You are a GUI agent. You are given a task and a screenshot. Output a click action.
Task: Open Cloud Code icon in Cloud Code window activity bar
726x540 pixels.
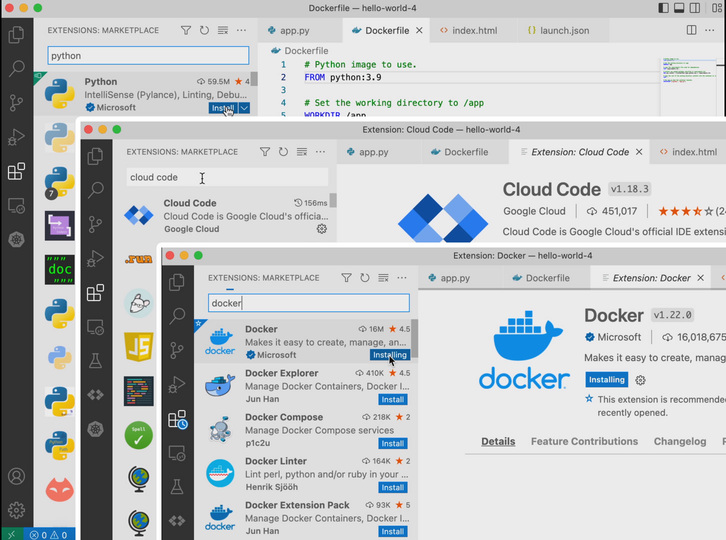coord(95,395)
